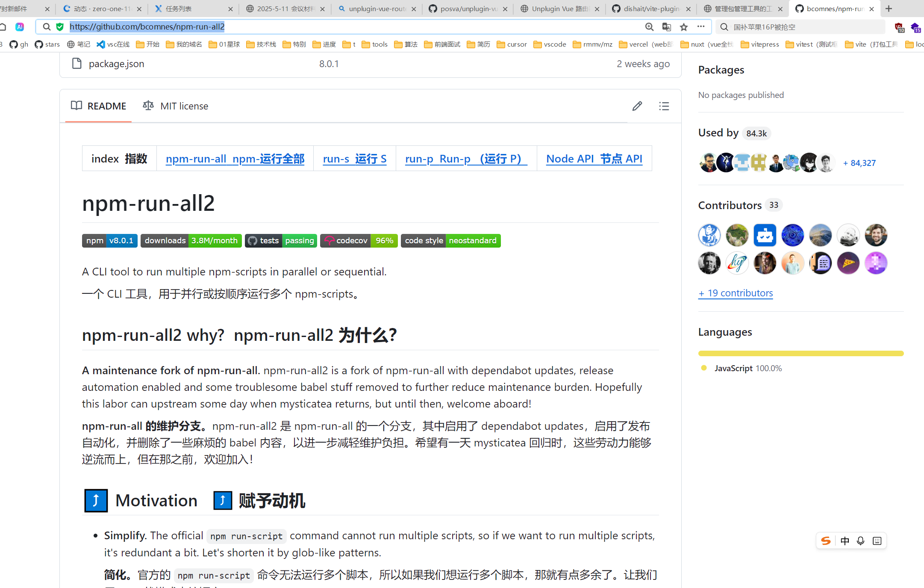Expand the rmmv/mz bookmark folder
The width and height of the screenshot is (924, 588).
tap(593, 44)
